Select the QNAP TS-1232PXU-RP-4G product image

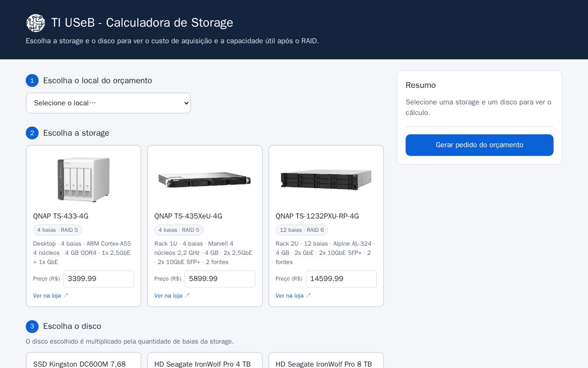click(x=326, y=180)
